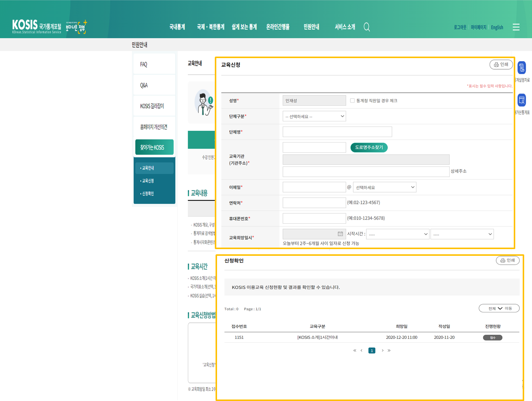This screenshot has height=401, width=532.
Task: Open 민원안내 menu in top navigation
Action: click(x=311, y=27)
